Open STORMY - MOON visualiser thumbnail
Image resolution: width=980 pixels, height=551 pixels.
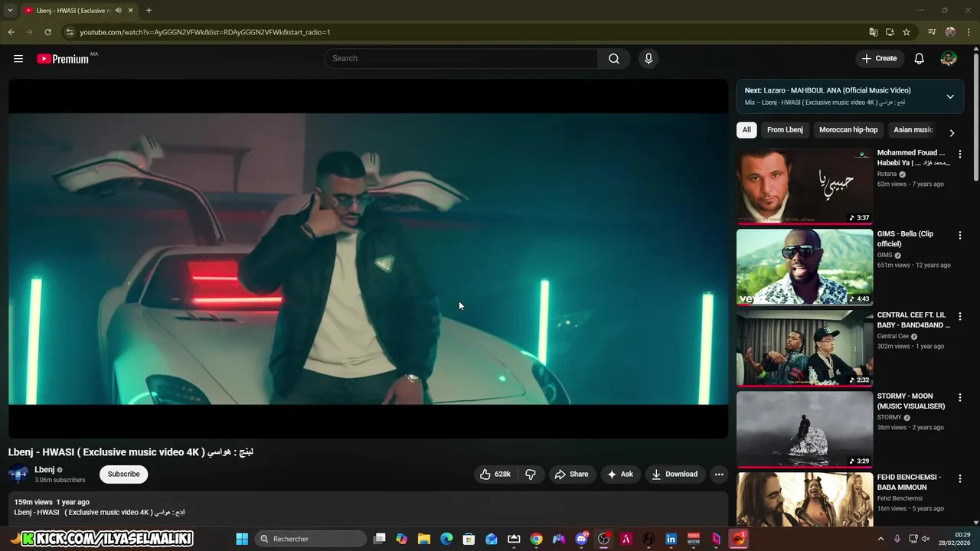tap(805, 429)
